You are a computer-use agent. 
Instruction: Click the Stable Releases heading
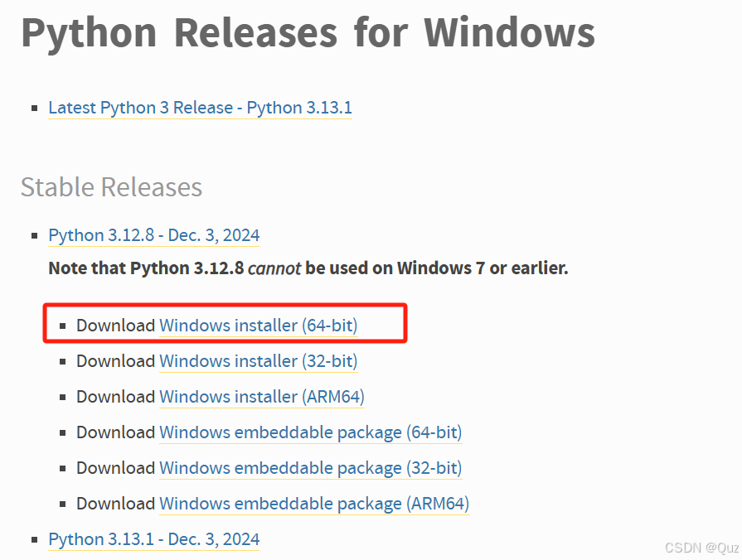click(x=110, y=187)
